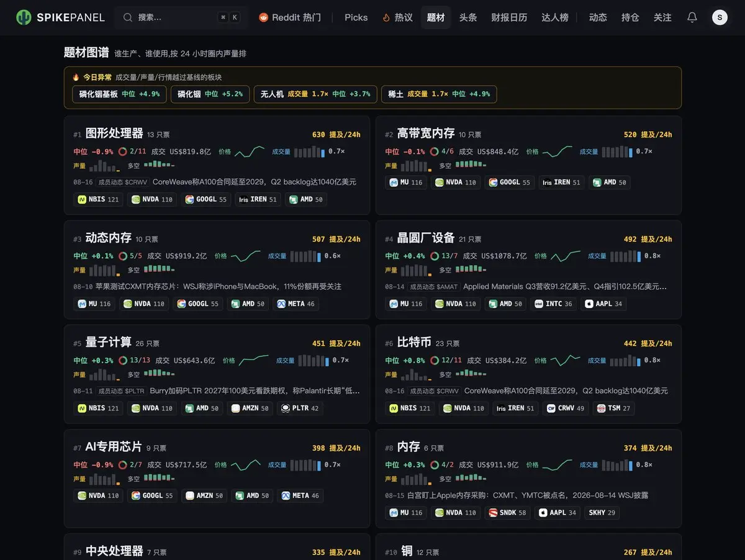Click the Reddit icon in the nav bar
Screen dimensions: 745x560
tap(264, 17)
